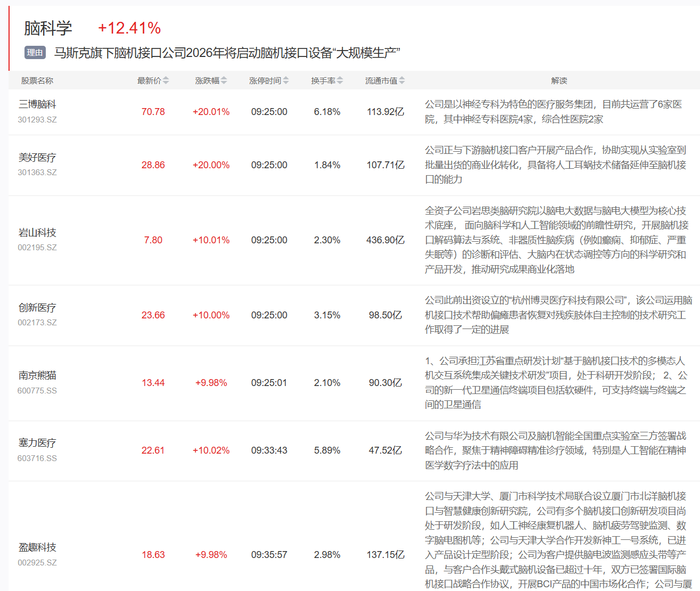Click 流通市值 sort arrow icon
Viewport: 700px width, 591px height.
[x=402, y=81]
